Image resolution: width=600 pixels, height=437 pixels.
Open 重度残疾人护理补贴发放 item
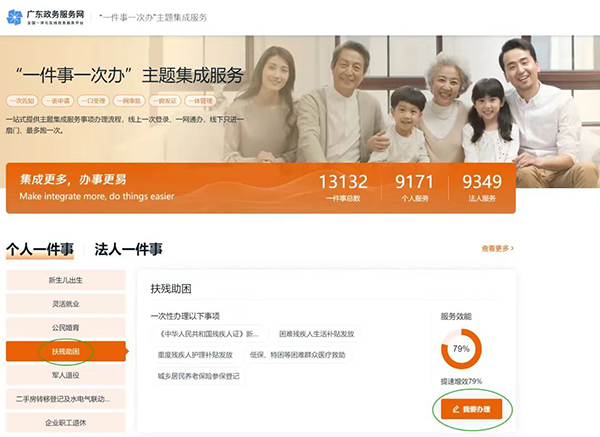click(x=195, y=355)
